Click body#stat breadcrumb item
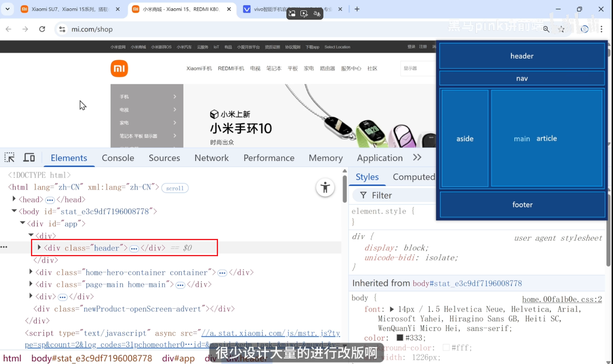 pos(92,358)
